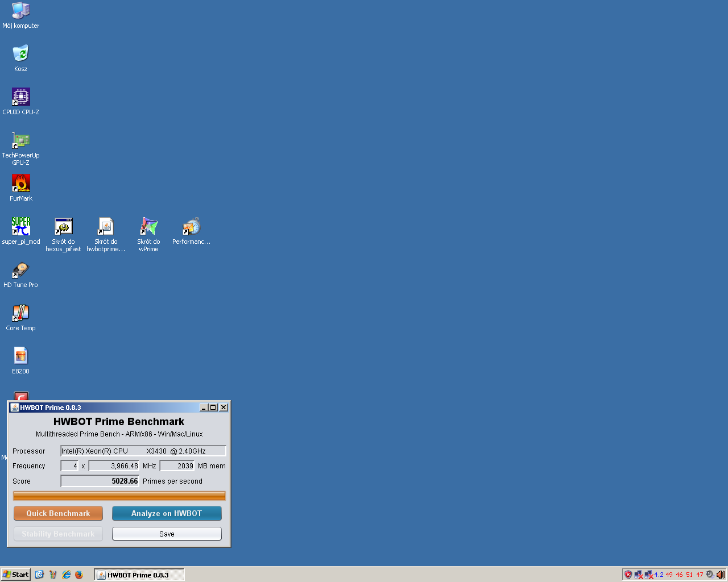Maximize the HWBOT Prime window
The width and height of the screenshot is (728, 582).
click(213, 408)
